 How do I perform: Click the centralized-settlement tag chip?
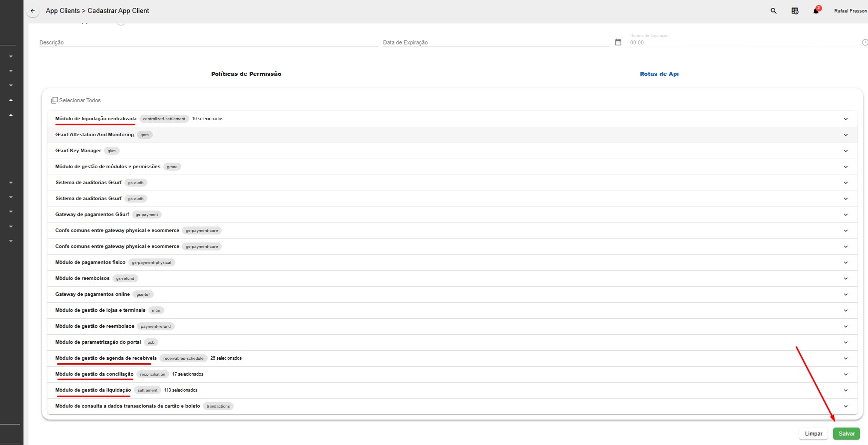(x=164, y=119)
